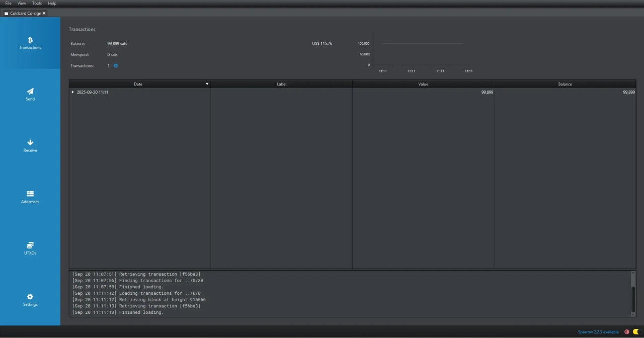
Task: Click the log panel scrollbar thumb
Action: [x=633, y=299]
